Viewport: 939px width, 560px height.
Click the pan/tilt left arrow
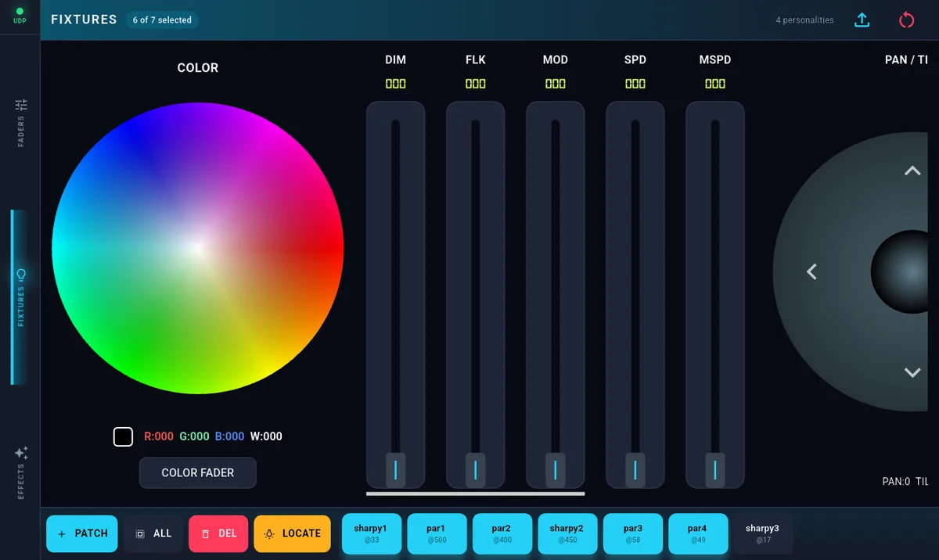(x=811, y=271)
